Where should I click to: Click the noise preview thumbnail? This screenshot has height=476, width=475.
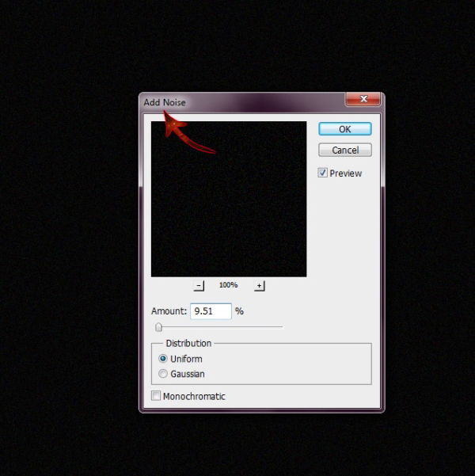[229, 199]
